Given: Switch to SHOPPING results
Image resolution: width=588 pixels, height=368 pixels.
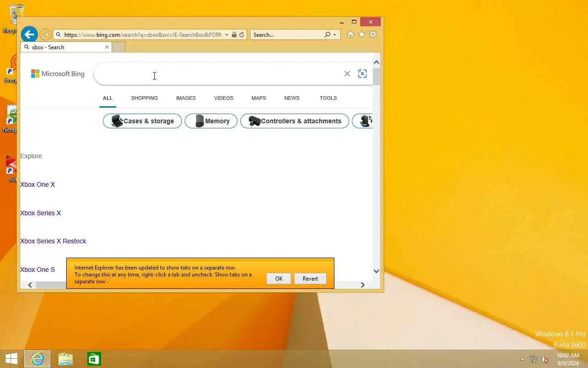Looking at the screenshot, I should pos(144,98).
